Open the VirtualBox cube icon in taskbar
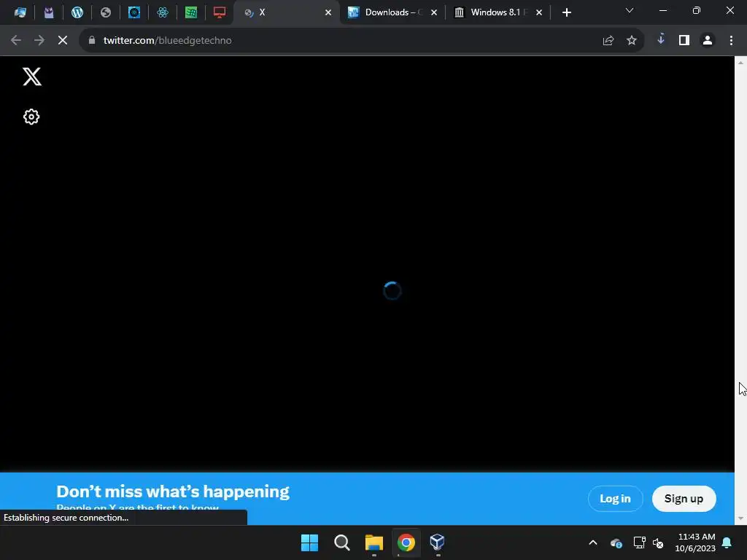The height and width of the screenshot is (560, 747). (x=438, y=542)
